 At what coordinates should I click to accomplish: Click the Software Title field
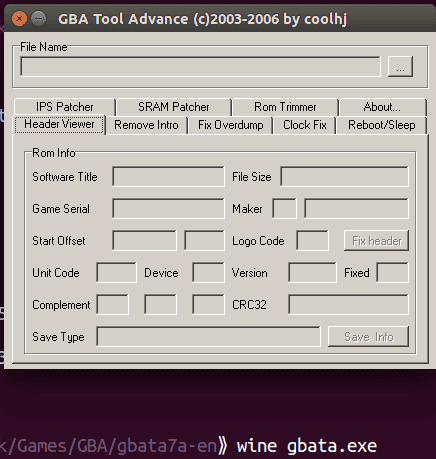click(168, 177)
